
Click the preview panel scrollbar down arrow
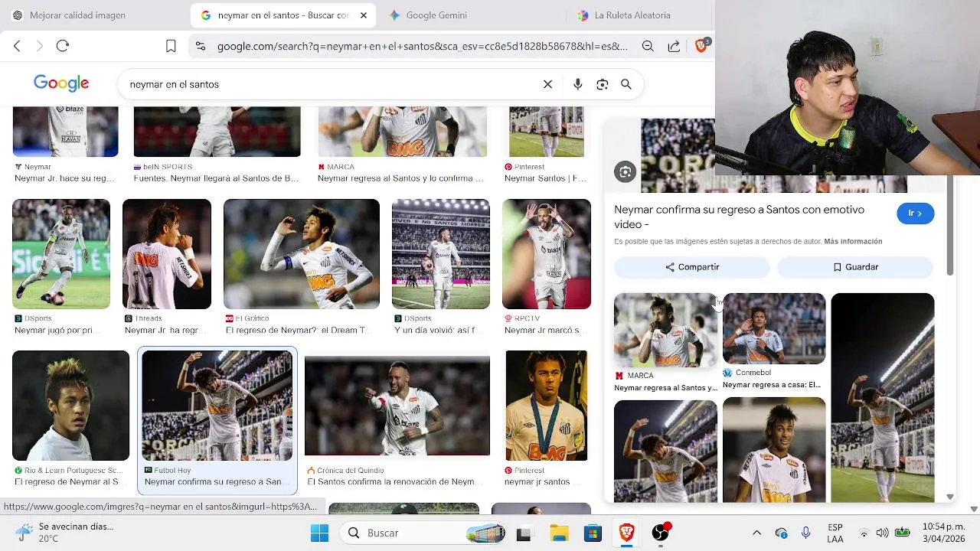pyautogui.click(x=950, y=497)
